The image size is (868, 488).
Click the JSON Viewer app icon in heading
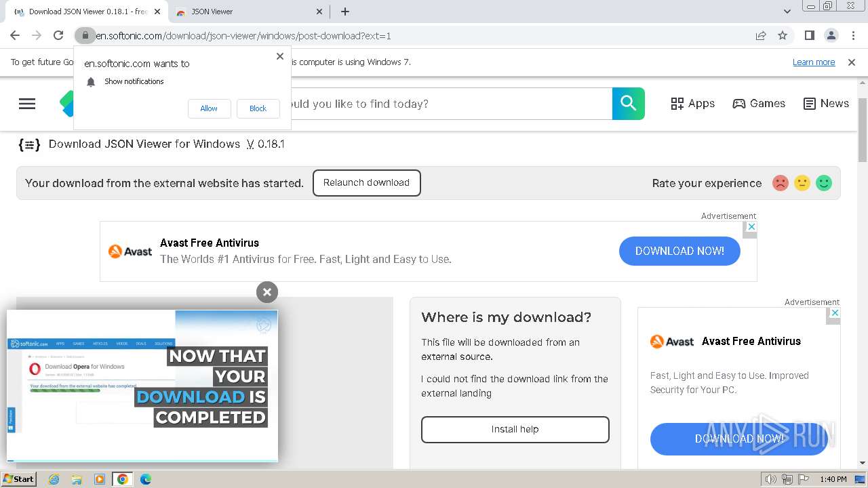[x=29, y=144]
